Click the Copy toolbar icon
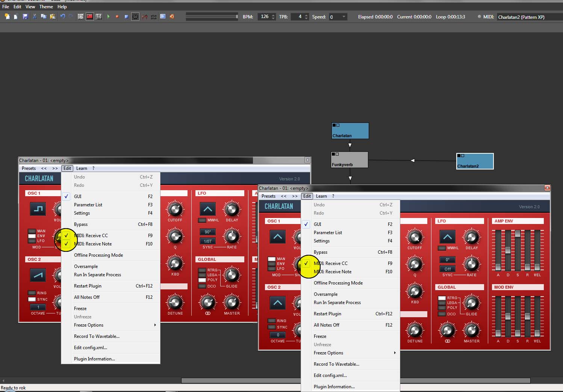Viewport: 563px width, 392px height. (x=44, y=17)
